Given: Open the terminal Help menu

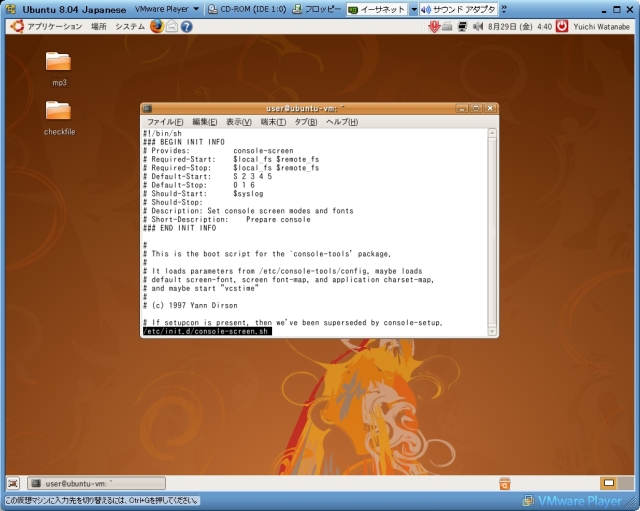Looking at the screenshot, I should pos(342,122).
